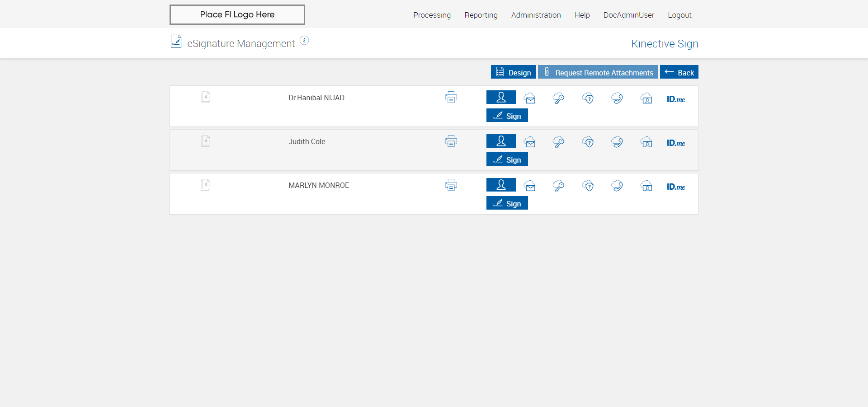The height and width of the screenshot is (407, 868).
Task: Click cloud key icon for MARLYN MONROE
Action: tap(558, 186)
